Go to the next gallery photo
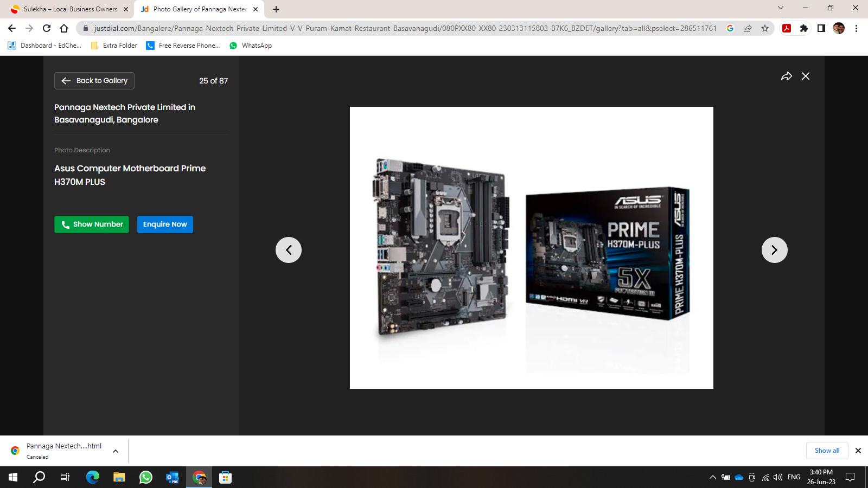The width and height of the screenshot is (868, 488). 774,250
